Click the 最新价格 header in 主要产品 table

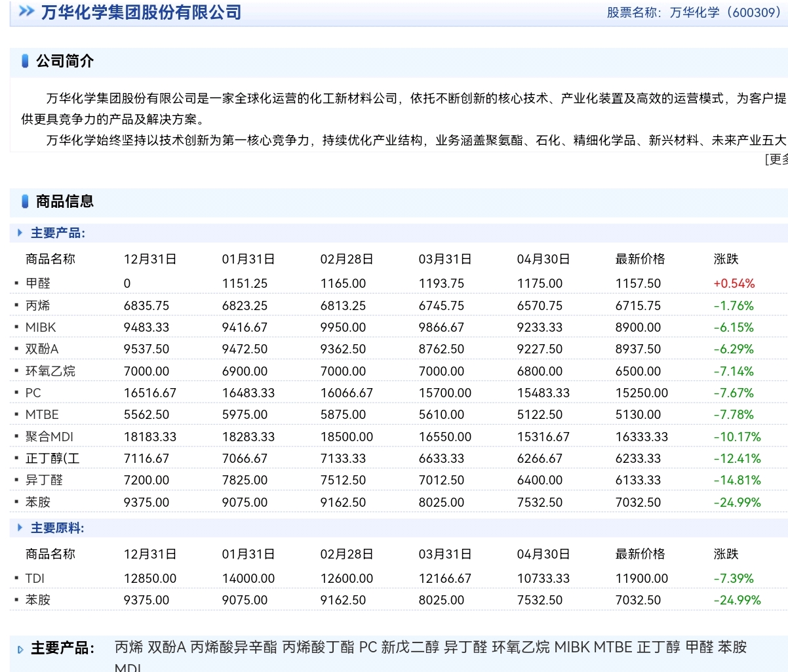coord(640,259)
